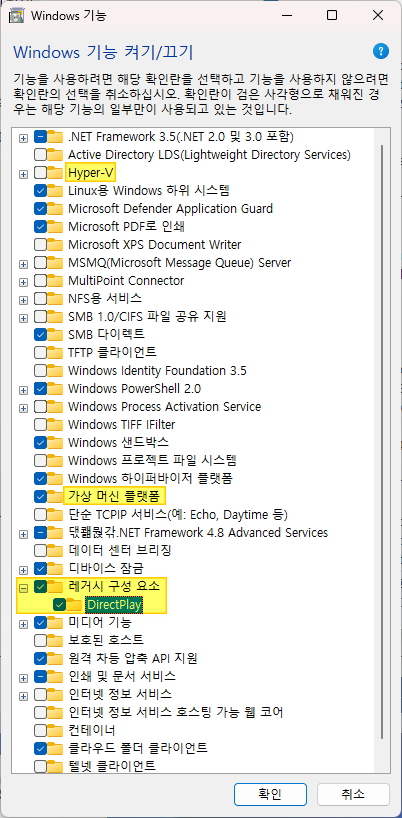Click the 미디어 기능 folder icon
The height and width of the screenshot is (818, 402).
(55, 622)
